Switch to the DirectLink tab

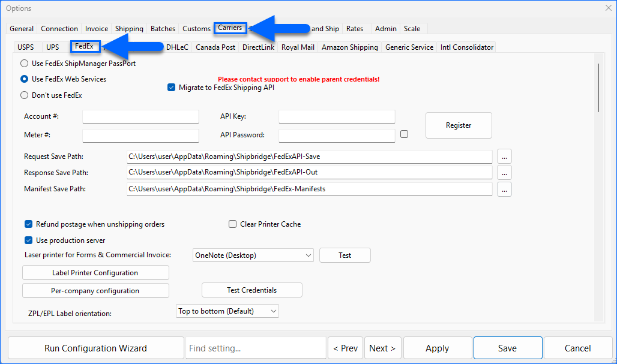point(258,47)
